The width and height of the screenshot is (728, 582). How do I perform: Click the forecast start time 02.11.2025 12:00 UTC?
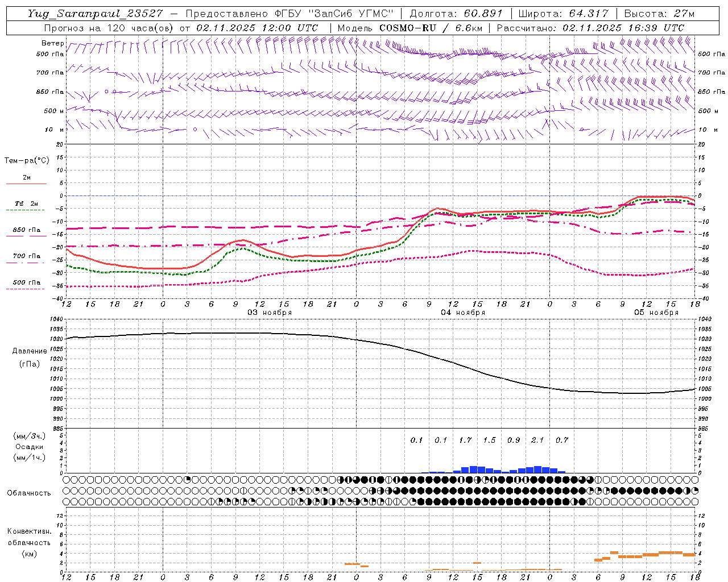pos(257,28)
